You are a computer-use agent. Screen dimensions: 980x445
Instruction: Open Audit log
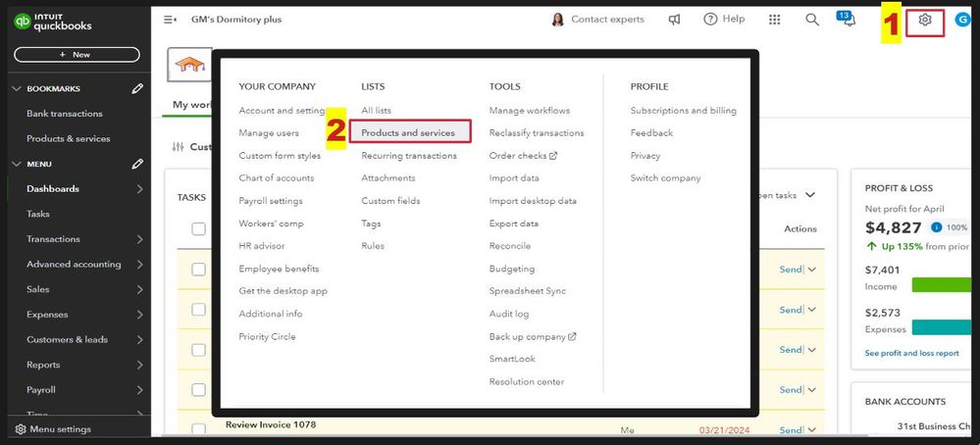click(509, 314)
